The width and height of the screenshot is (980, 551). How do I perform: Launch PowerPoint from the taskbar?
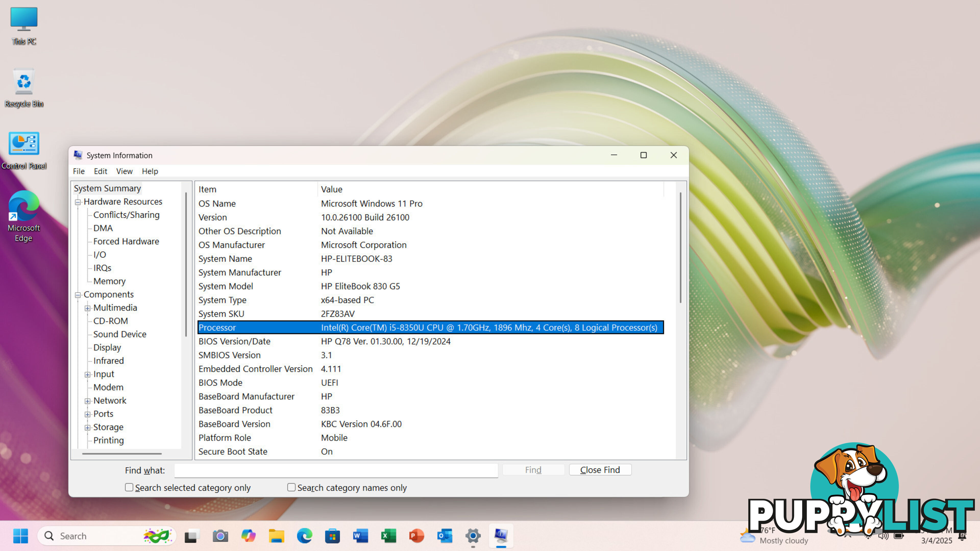tap(416, 536)
